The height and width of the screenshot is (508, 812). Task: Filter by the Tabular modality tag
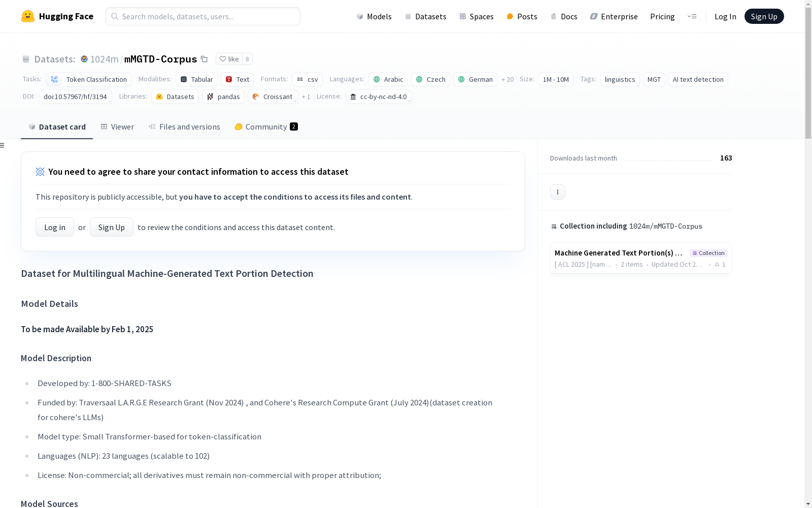(196, 79)
